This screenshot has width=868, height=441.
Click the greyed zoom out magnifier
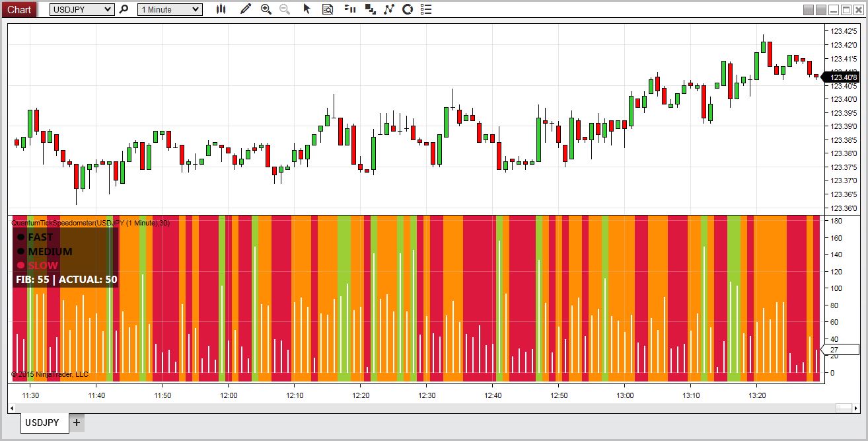click(285, 9)
